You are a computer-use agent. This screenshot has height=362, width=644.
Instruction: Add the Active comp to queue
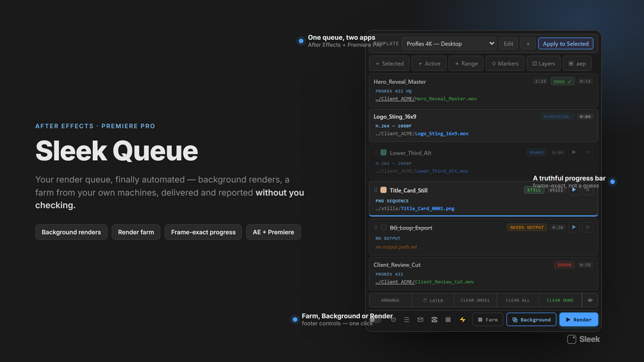pos(429,63)
